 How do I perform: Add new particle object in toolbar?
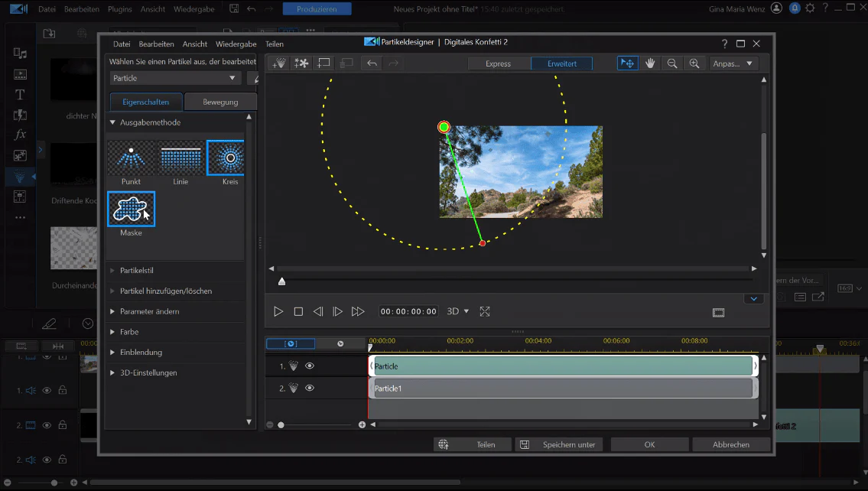pos(279,63)
